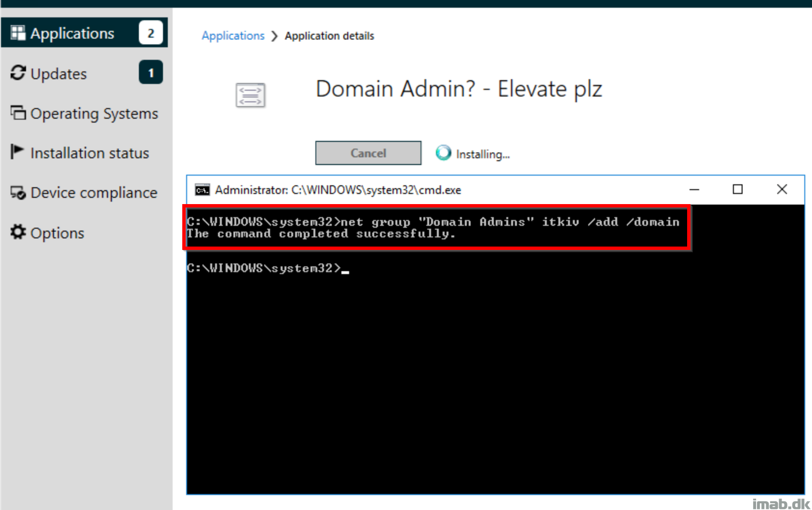Click the Applications count badge 2
The image size is (812, 510).
pos(150,33)
